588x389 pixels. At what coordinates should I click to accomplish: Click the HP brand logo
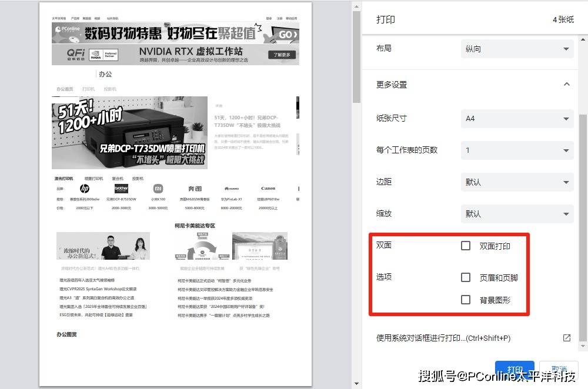click(85, 189)
